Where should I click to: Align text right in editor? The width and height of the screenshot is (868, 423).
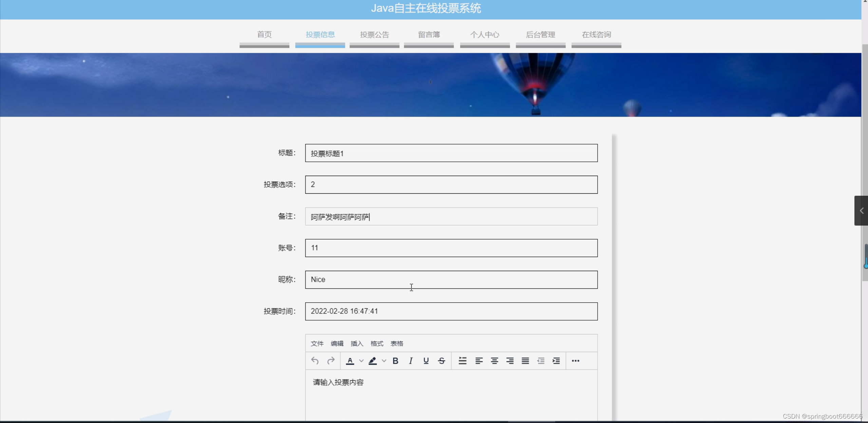click(x=510, y=361)
